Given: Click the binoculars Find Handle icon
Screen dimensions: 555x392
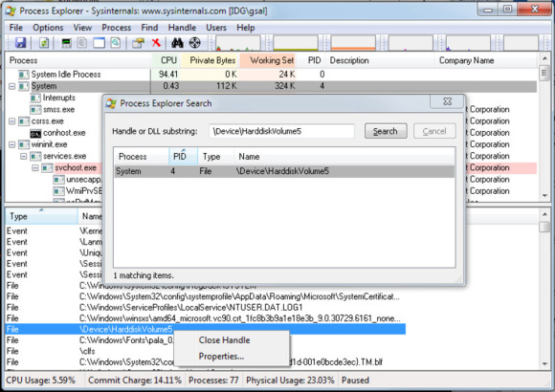Looking at the screenshot, I should (177, 43).
